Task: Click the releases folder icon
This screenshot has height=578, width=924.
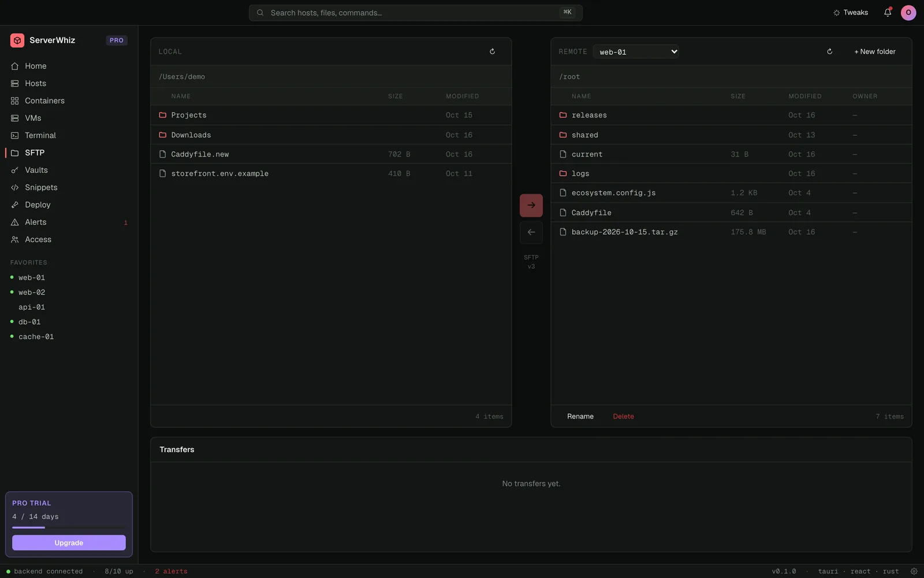Action: [563, 115]
